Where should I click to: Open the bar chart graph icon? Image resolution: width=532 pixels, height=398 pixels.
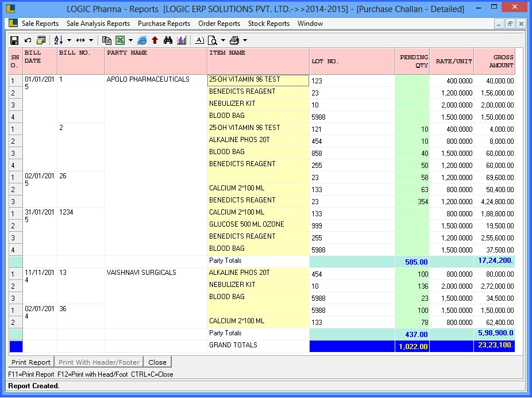(182, 40)
